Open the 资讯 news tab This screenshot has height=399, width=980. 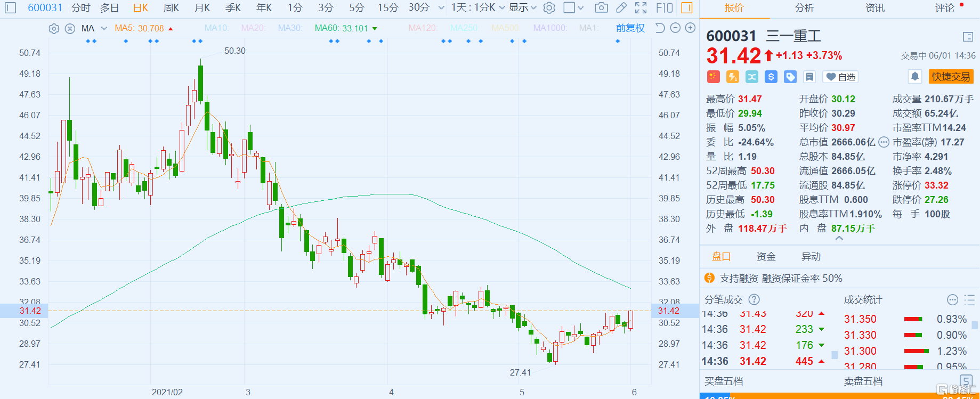pyautogui.click(x=875, y=8)
